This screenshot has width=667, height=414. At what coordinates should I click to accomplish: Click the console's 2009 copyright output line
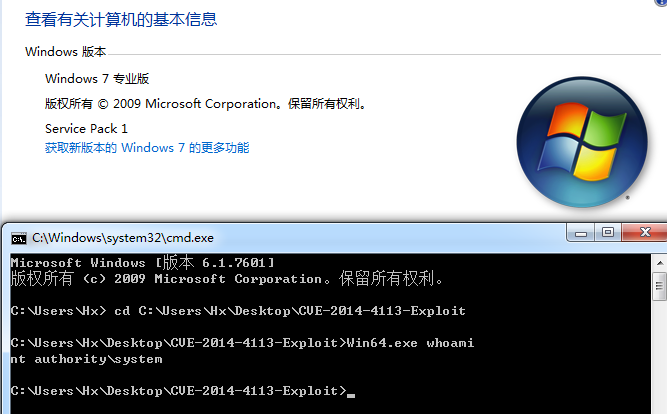click(x=227, y=278)
